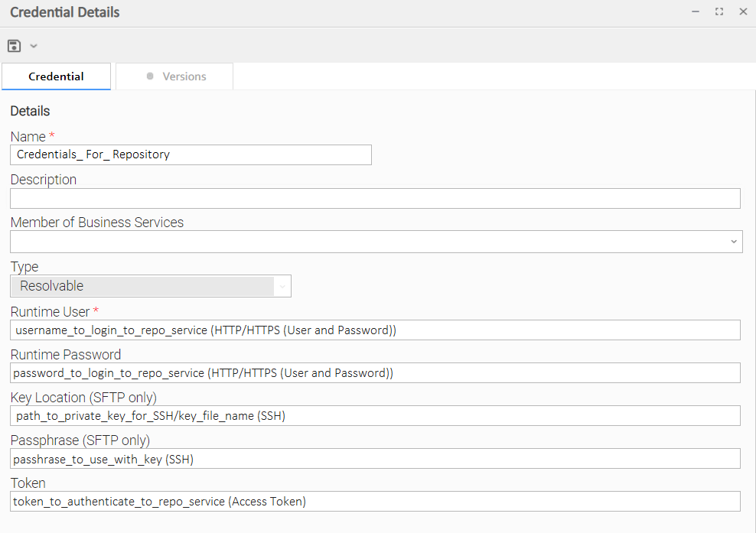Expand the Member of Business Services dropdown
Viewport: 756px width, 533px height.
[376, 242]
